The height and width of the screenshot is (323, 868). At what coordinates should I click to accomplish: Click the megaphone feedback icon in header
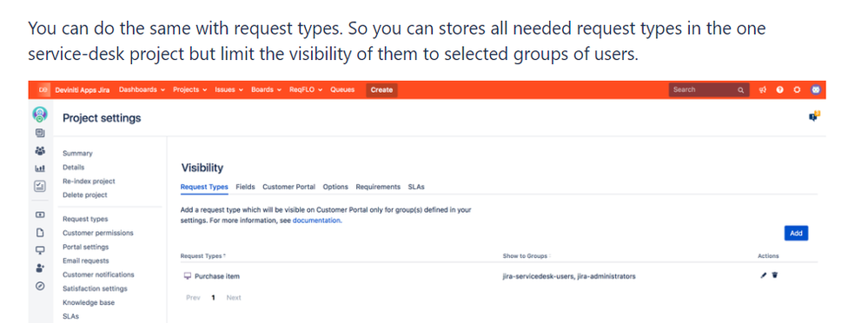(x=762, y=89)
